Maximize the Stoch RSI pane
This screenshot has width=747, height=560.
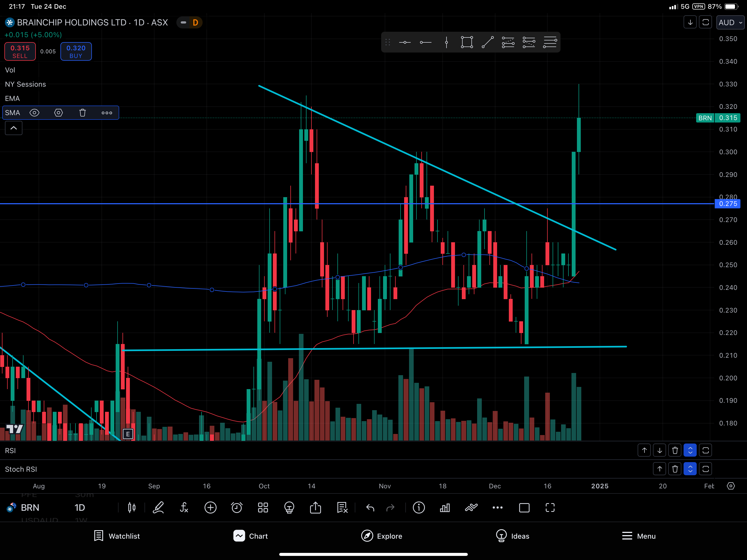tap(705, 469)
